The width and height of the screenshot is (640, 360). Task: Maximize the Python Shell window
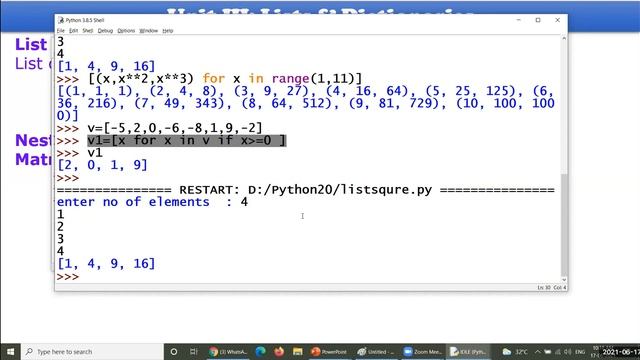[x=538, y=20]
